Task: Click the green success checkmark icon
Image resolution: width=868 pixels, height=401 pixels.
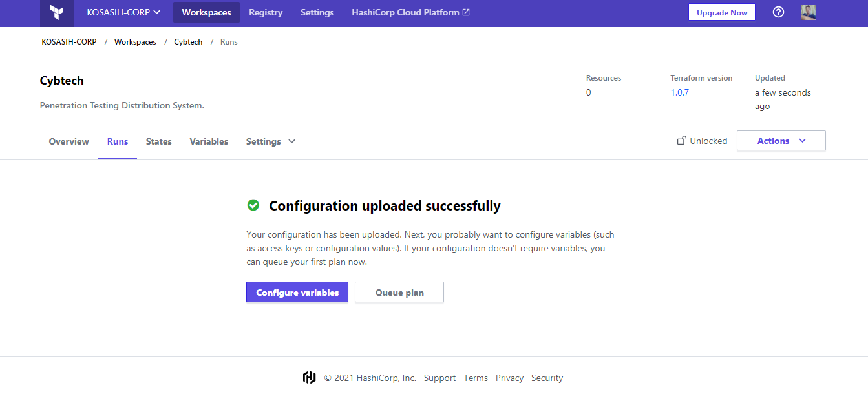Action: tap(253, 205)
